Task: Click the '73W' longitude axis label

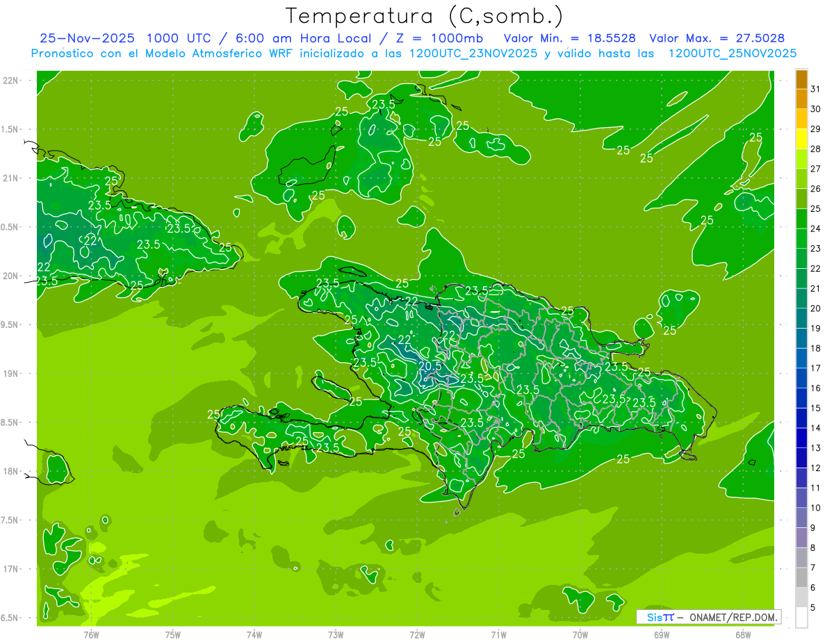Action: [336, 635]
